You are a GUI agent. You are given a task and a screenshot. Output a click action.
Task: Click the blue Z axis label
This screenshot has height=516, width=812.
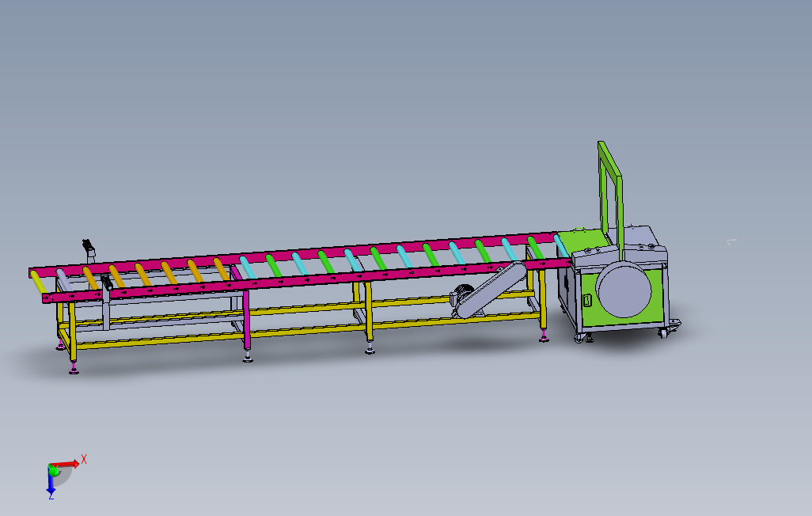tap(51, 496)
